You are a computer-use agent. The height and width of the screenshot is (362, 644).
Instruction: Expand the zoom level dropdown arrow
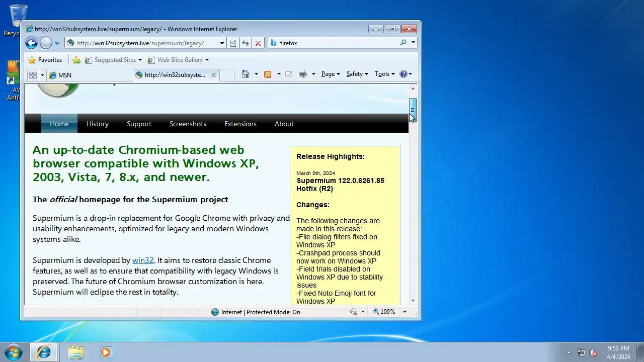click(404, 312)
